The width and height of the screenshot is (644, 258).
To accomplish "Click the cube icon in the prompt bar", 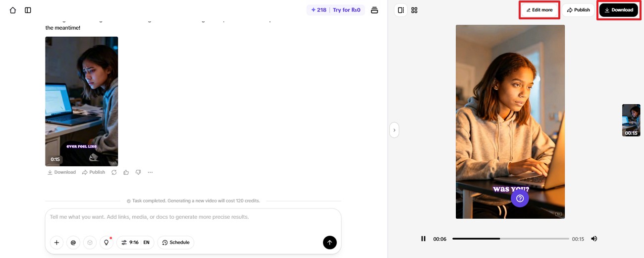I will [x=90, y=243].
